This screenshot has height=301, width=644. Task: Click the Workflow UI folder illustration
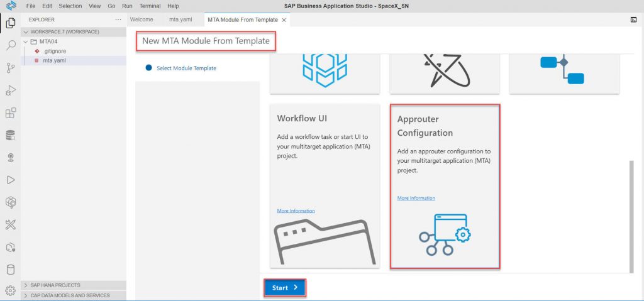pyautogui.click(x=325, y=241)
